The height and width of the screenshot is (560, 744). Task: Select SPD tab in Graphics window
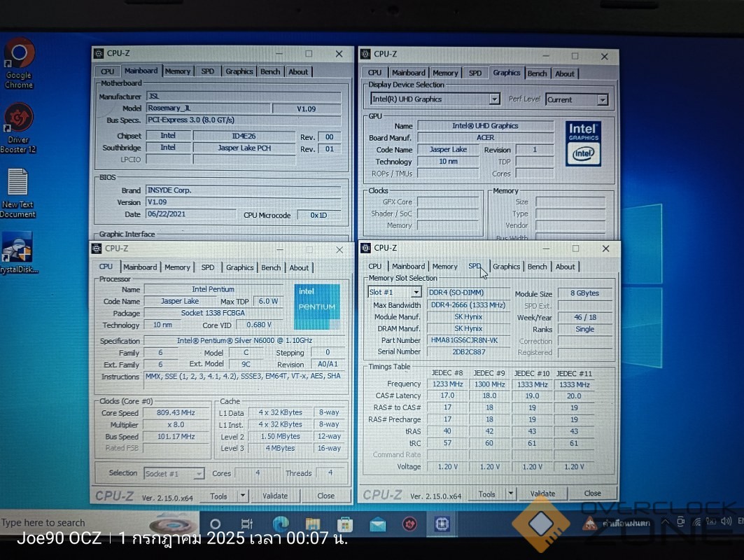click(x=475, y=73)
